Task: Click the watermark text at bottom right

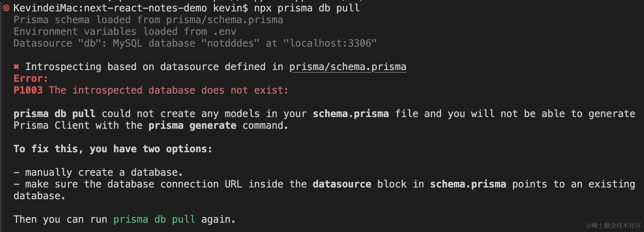Action: coord(613,225)
